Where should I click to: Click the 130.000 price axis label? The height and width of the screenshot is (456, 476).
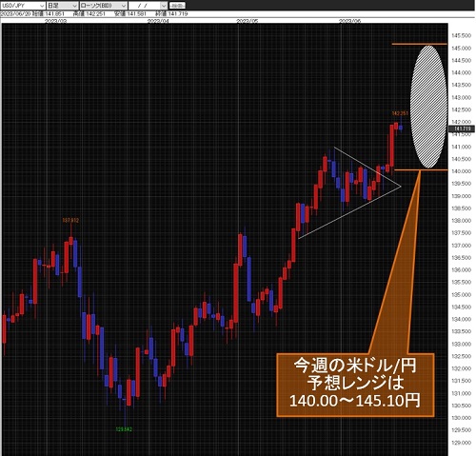[462, 418]
